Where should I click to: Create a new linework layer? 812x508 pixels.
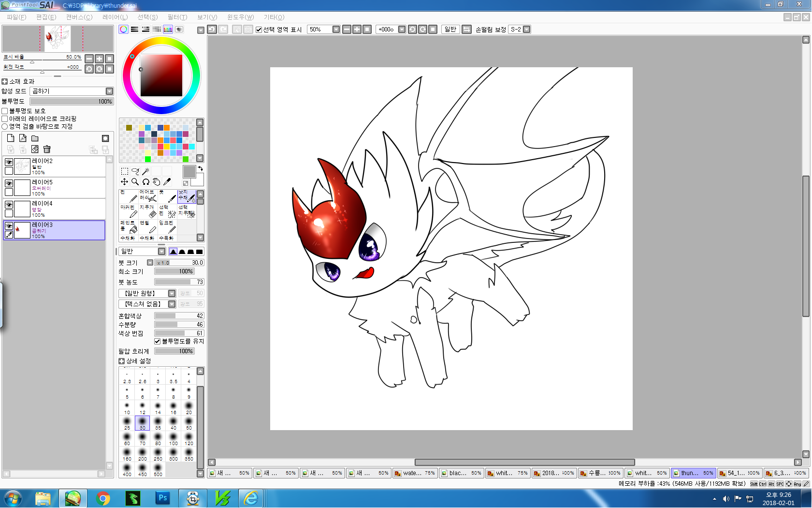23,138
